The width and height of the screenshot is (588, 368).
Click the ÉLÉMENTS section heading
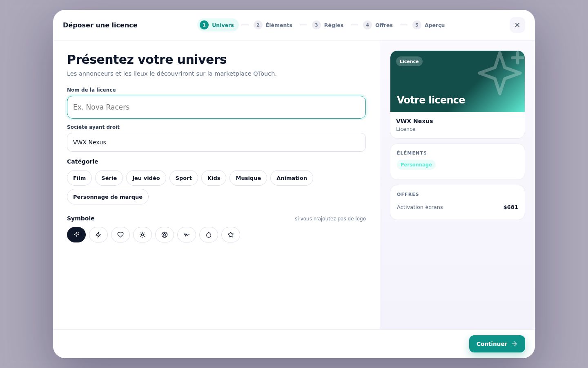tap(412, 153)
